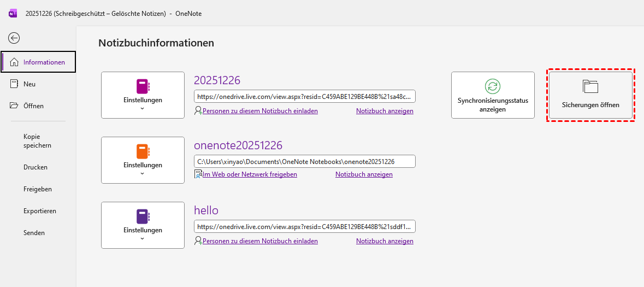Click the Öffnen folder icon

[14, 106]
